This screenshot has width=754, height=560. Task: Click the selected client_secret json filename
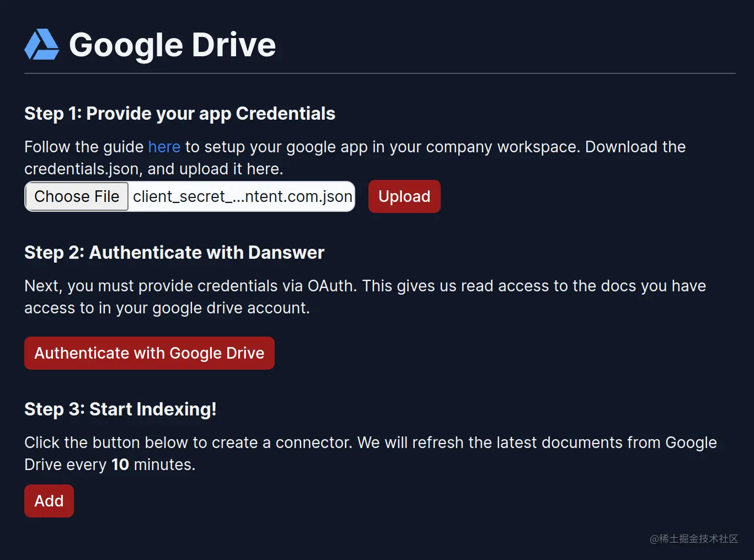243,196
